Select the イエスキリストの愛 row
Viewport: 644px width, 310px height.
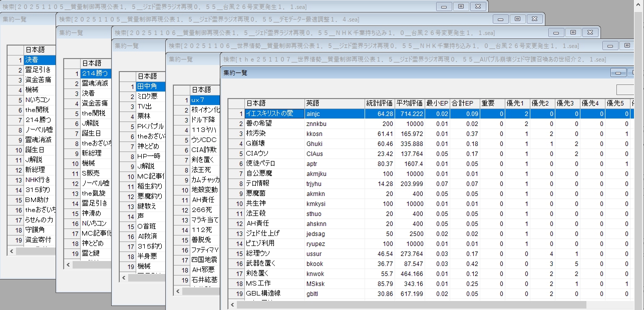pos(274,113)
